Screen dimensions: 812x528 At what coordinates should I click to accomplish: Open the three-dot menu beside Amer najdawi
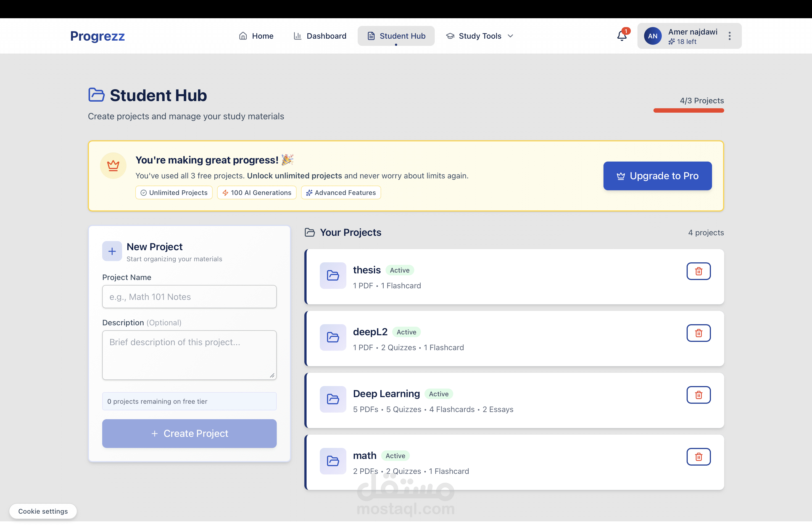(729, 36)
